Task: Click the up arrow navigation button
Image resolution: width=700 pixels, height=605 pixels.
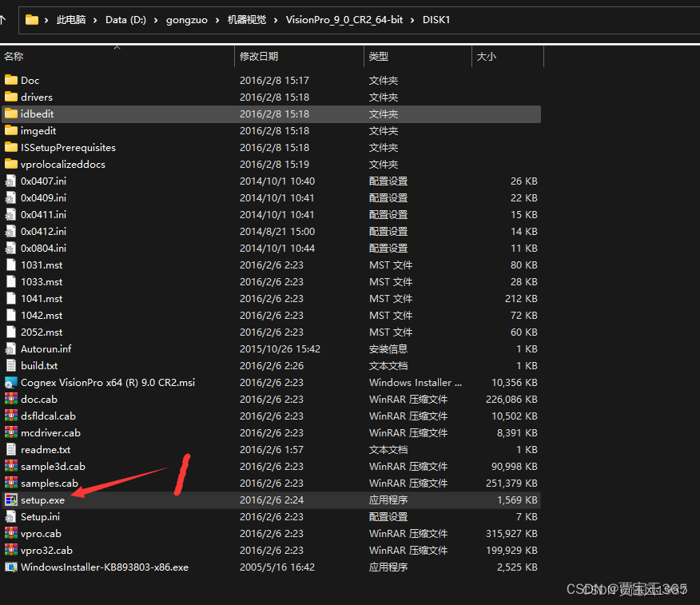Action: [3, 20]
